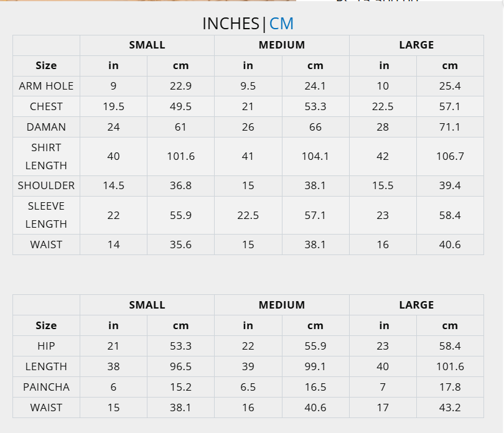Click the PAINCHA row label
Viewport: 504px width, 433px height.
point(46,387)
